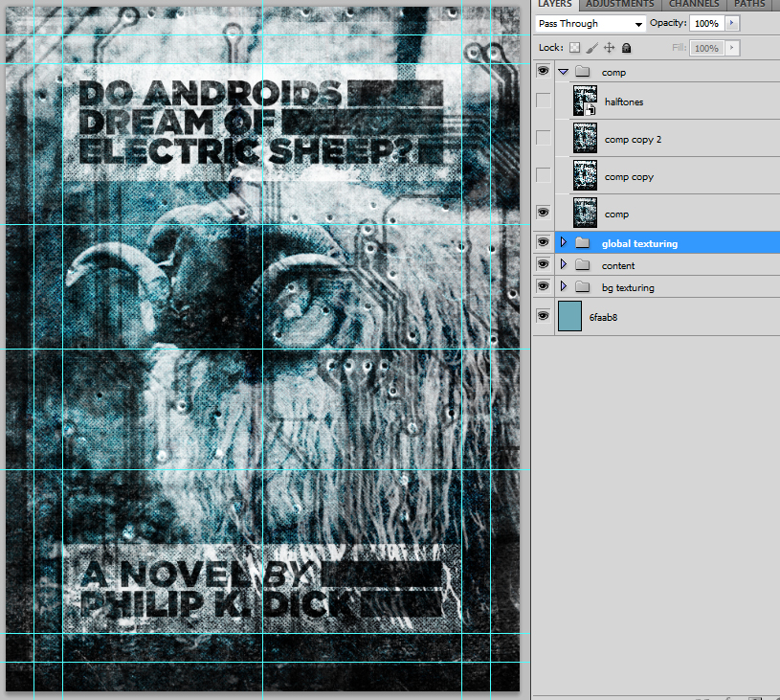
Task: Toggle Lock position move icon
Action: tap(609, 48)
